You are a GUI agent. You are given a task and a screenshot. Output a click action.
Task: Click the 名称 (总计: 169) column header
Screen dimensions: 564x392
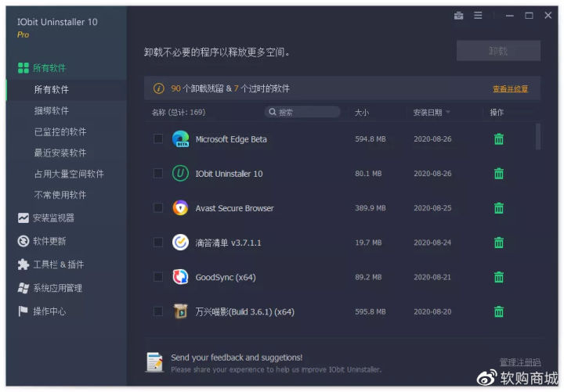click(179, 112)
